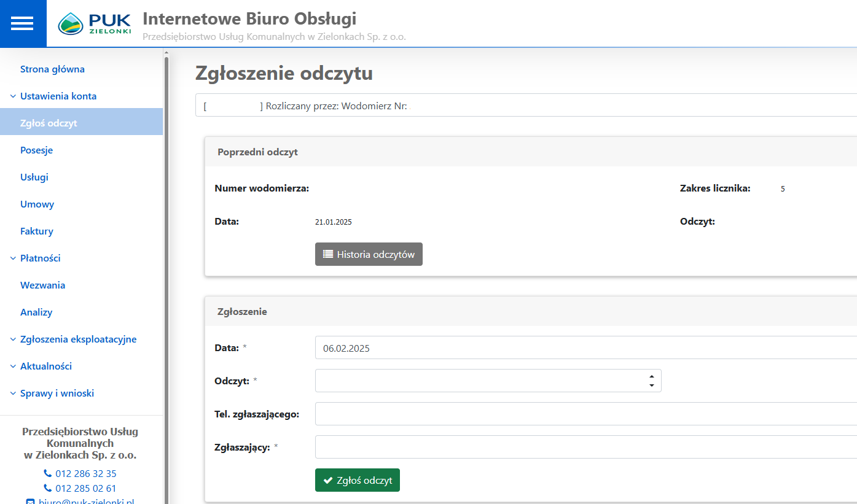Go to Strona główna
Image resolution: width=857 pixels, height=504 pixels.
52,69
